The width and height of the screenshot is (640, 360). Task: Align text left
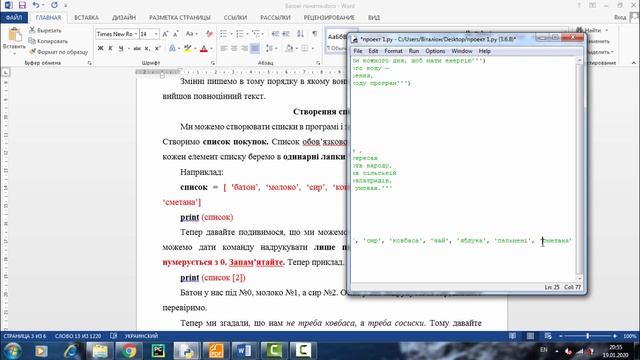click(x=224, y=49)
